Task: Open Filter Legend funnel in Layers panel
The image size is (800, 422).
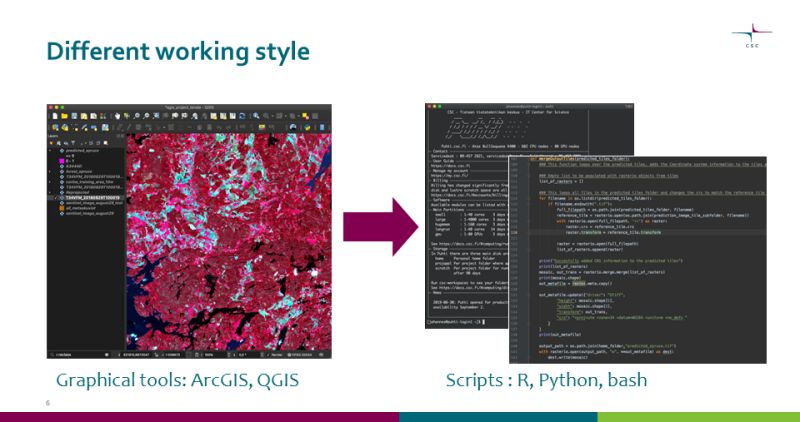Action: 73,143
